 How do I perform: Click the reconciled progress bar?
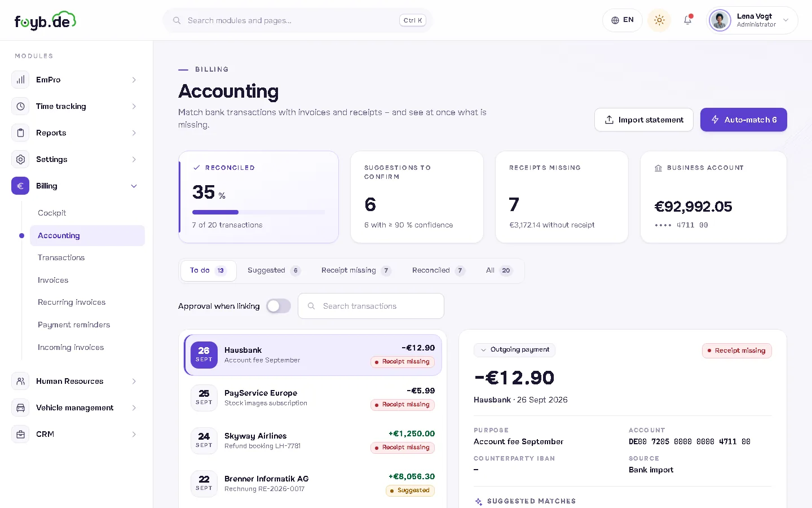click(x=258, y=212)
